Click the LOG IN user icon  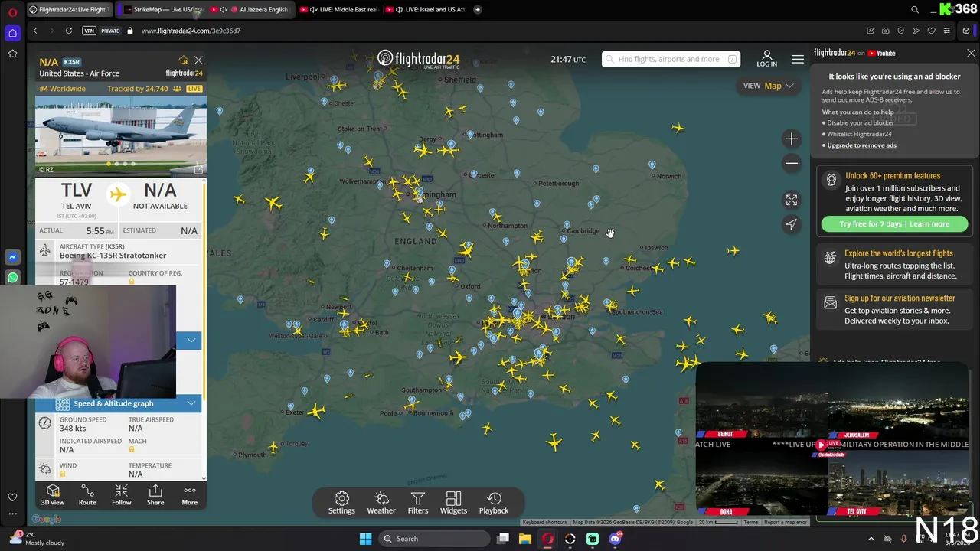[x=766, y=59]
